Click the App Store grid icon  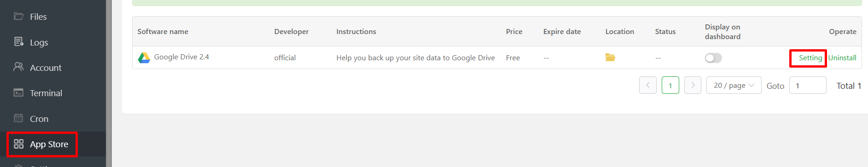(18, 144)
